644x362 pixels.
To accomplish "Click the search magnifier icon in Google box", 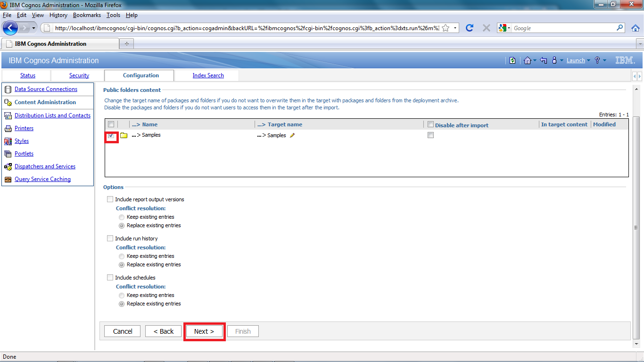I will tap(620, 28).
